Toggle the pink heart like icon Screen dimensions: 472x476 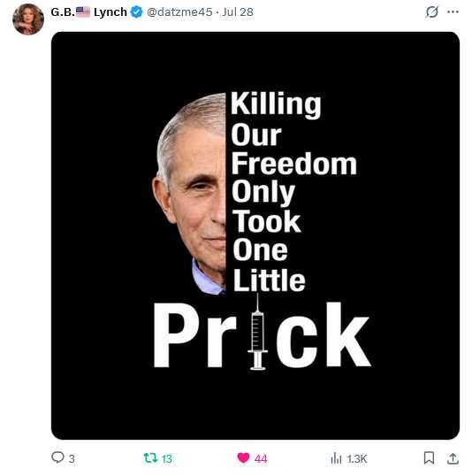pos(243,457)
